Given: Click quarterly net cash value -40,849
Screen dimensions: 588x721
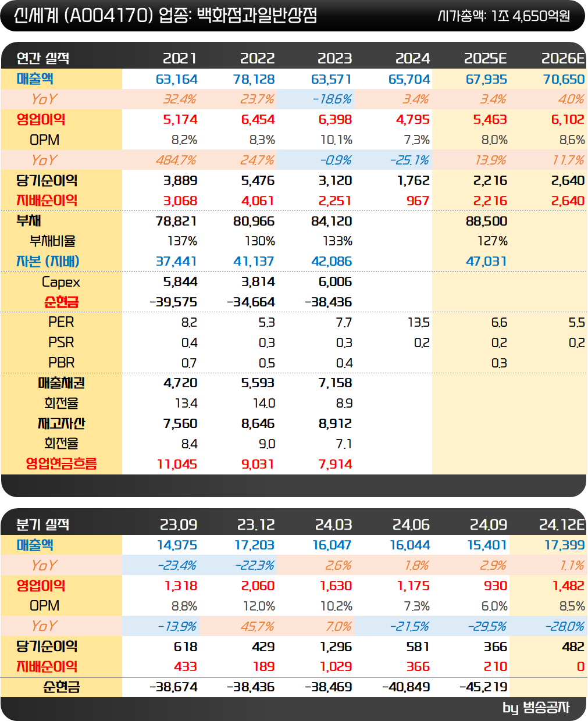Looking at the screenshot, I should (x=406, y=687).
